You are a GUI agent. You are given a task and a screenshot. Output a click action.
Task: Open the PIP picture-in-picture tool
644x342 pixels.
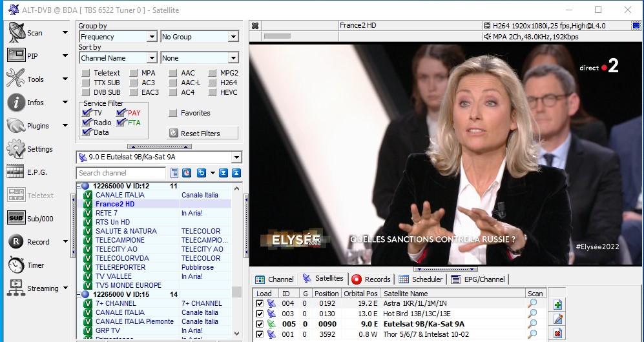[16, 55]
